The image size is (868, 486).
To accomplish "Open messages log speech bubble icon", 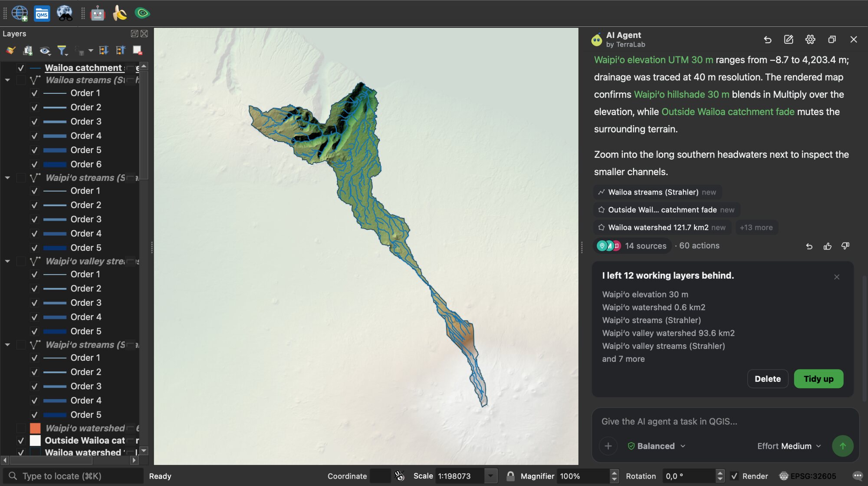I will tap(858, 476).
